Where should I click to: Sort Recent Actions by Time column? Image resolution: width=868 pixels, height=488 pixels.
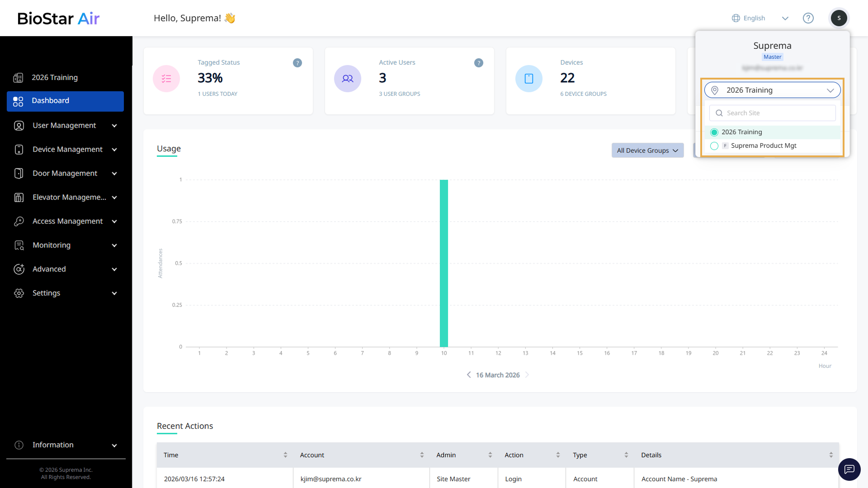pyautogui.click(x=285, y=455)
